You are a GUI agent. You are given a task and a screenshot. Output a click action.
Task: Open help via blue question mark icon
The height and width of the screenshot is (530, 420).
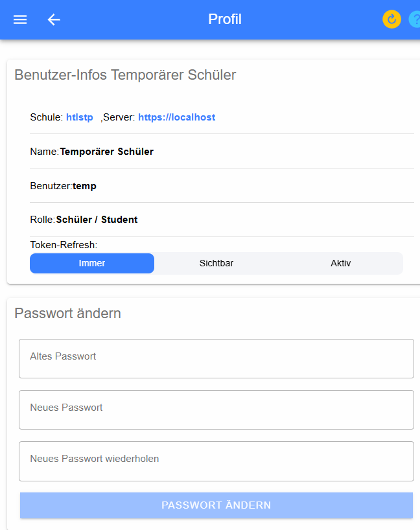[x=415, y=19]
